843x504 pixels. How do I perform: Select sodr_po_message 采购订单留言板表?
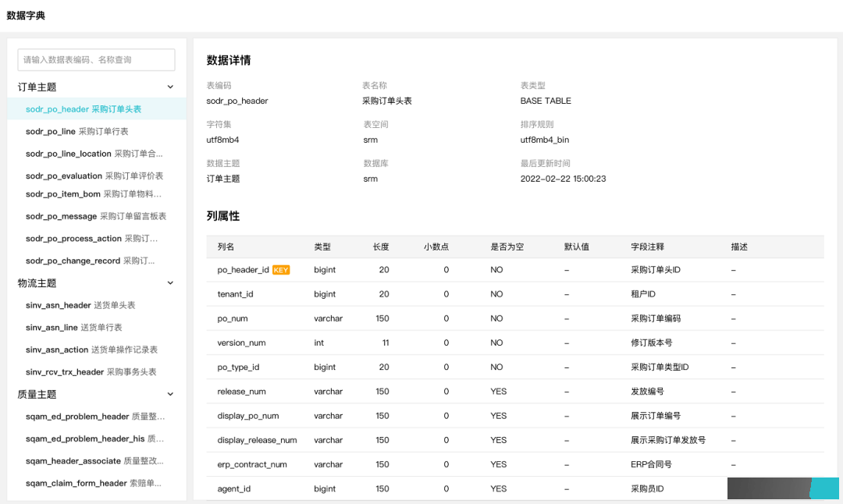[96, 217]
